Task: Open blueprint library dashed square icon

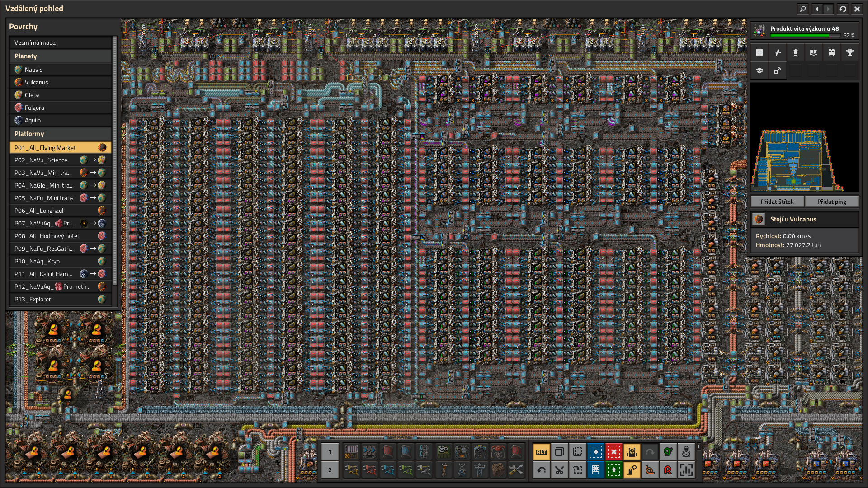Action: tap(759, 52)
